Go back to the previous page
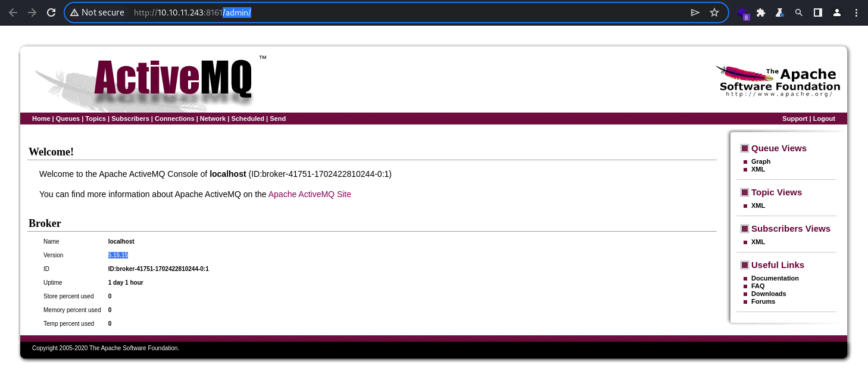The width and height of the screenshot is (868, 377). click(13, 13)
